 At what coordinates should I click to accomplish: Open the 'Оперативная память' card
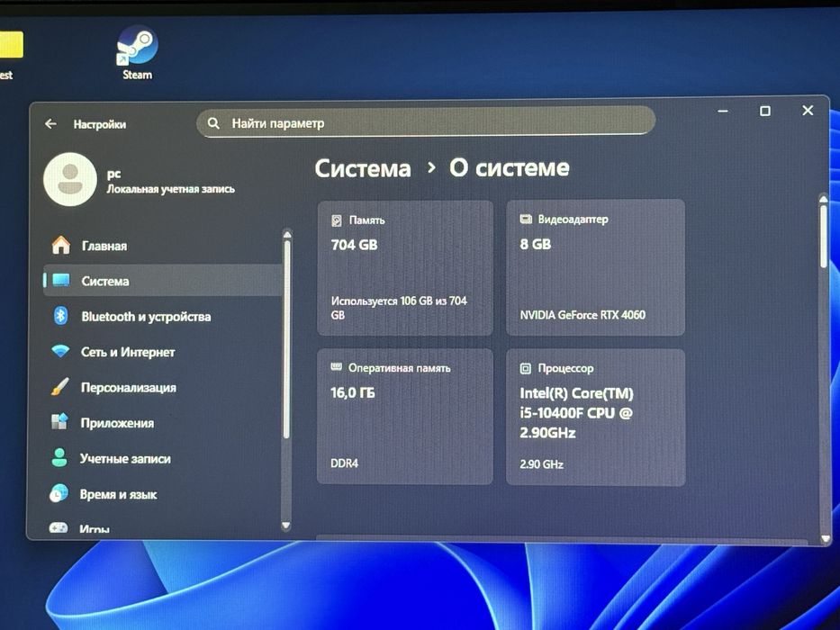pyautogui.click(x=405, y=417)
